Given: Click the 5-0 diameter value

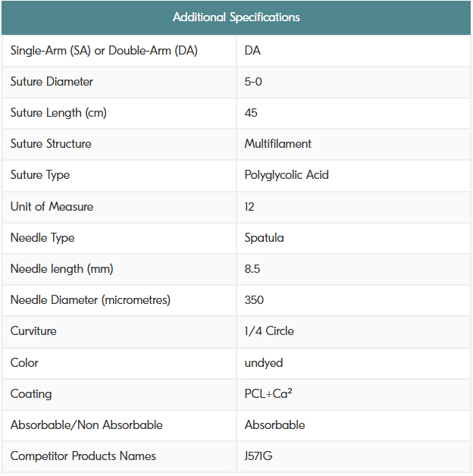Looking at the screenshot, I should [x=253, y=82].
